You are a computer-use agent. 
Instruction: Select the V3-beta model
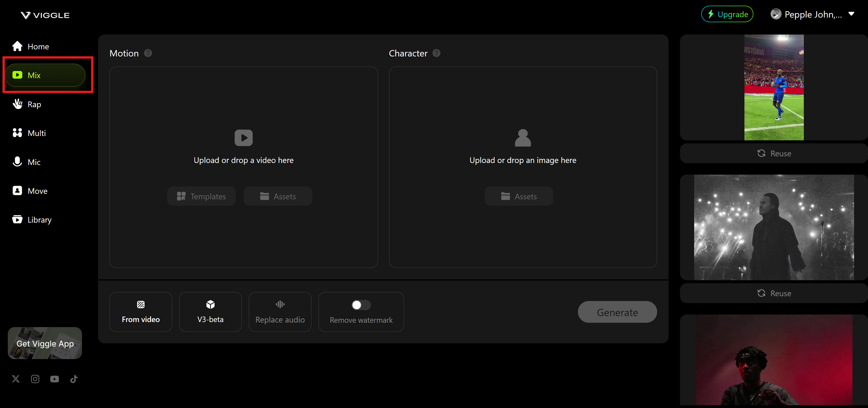point(210,312)
